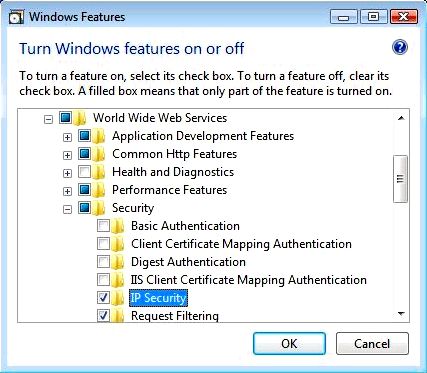Screen dimensions: 427x373
Task: Uncheck the Request Filtering checkbox
Action: (x=103, y=315)
